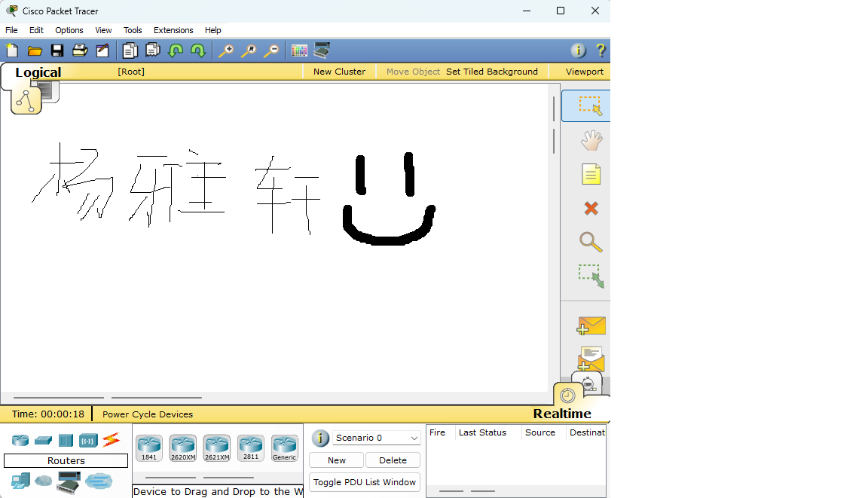Add a Simple PDU envelope
868x498 pixels.
pos(591,325)
